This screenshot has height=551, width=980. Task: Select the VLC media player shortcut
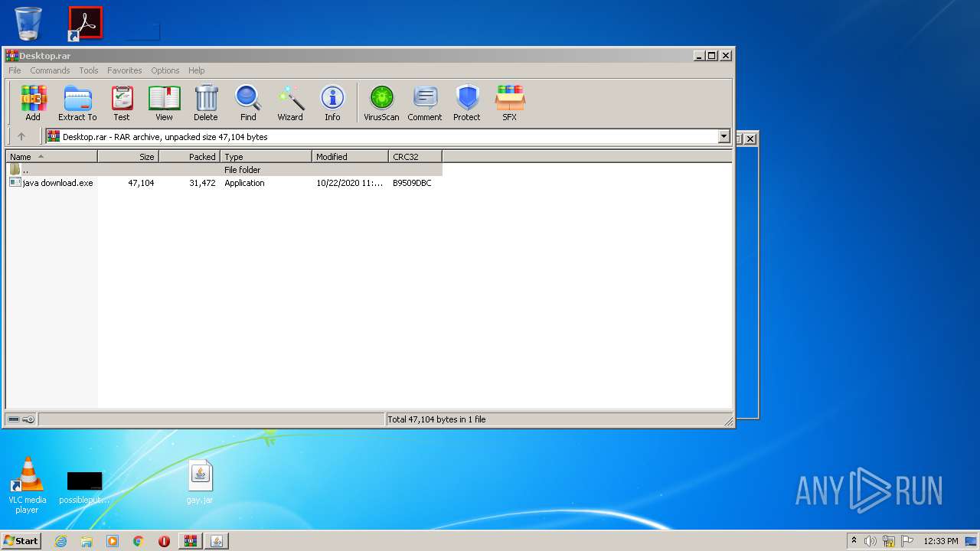(x=27, y=485)
